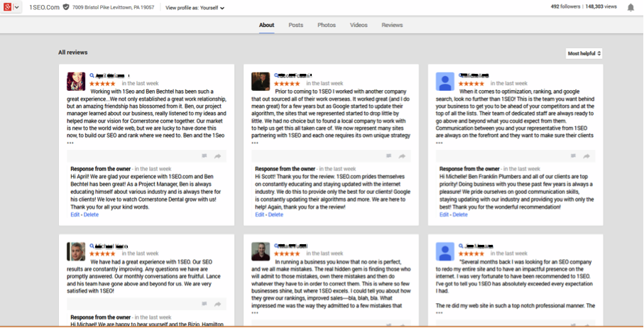Screen dimensions: 644x328
Task: Click the comment icon on Michelle's review
Action: coord(573,156)
